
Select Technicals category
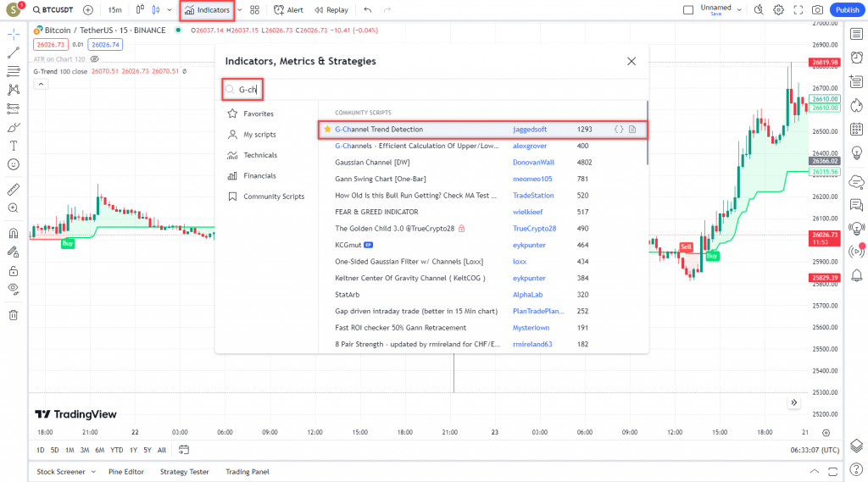(x=252, y=155)
